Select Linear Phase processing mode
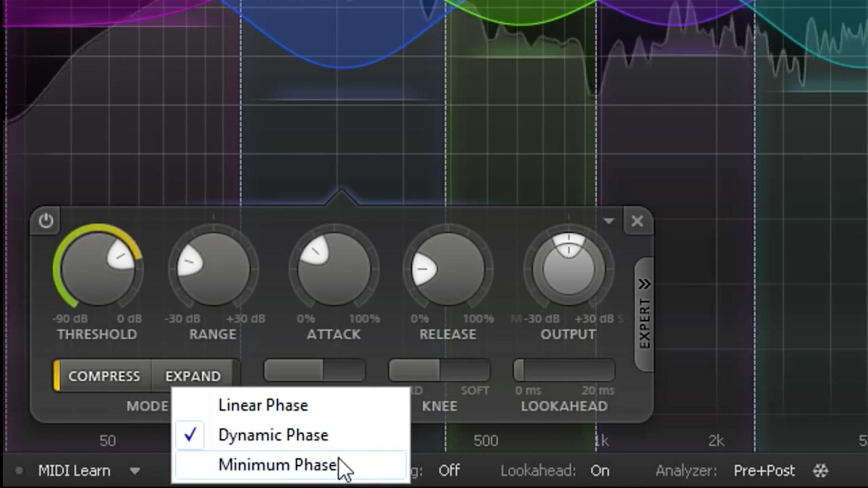This screenshot has height=488, width=868. pyautogui.click(x=263, y=404)
